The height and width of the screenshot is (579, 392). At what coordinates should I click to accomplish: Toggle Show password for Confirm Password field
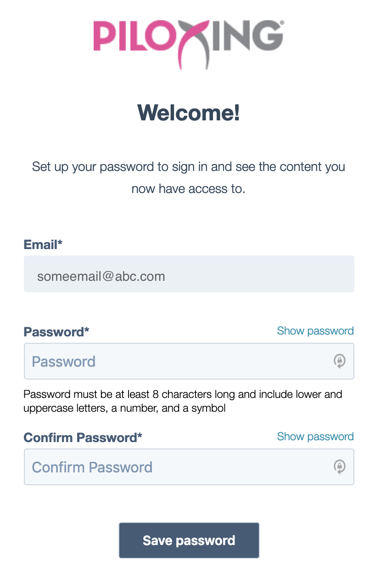click(315, 437)
